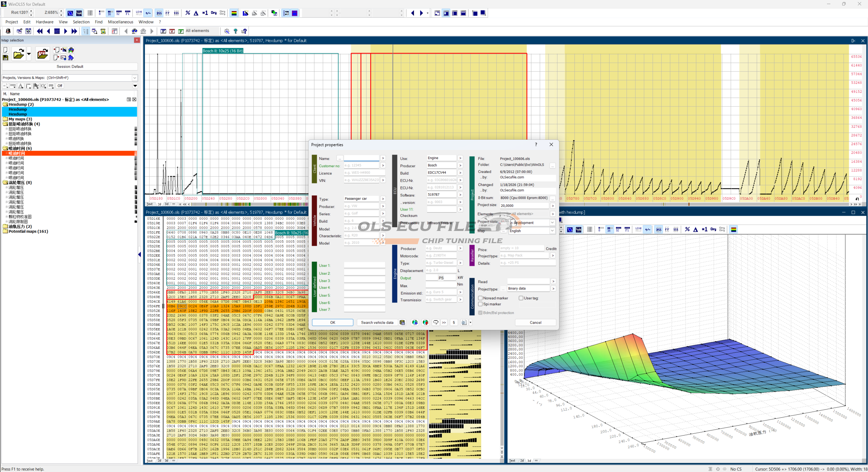This screenshot has height=472, width=868.
Task: Click the rainbow color bar toolbar icon
Action: point(234,13)
